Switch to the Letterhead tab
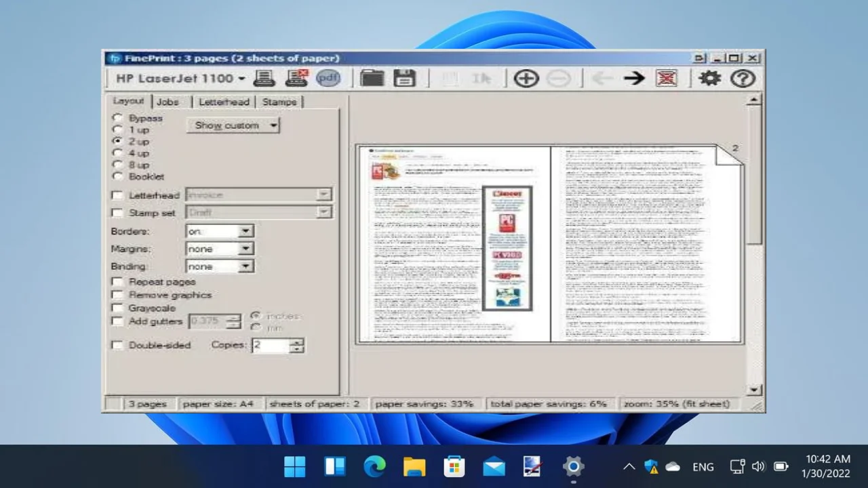868x488 pixels. pyautogui.click(x=224, y=102)
